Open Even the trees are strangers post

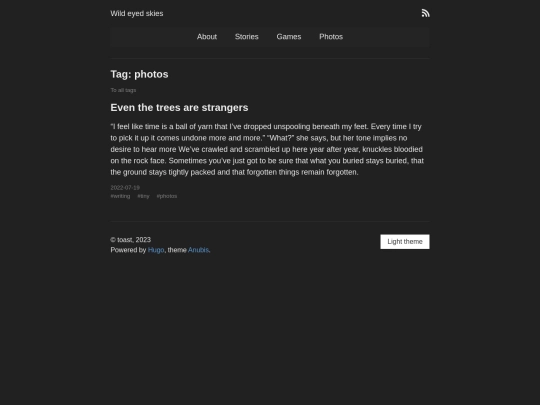click(x=179, y=107)
